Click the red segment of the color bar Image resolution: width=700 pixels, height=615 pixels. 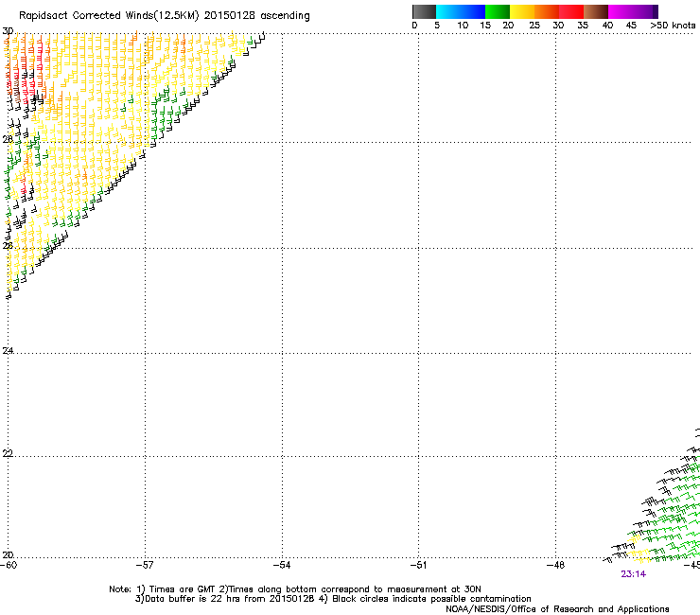(571, 11)
